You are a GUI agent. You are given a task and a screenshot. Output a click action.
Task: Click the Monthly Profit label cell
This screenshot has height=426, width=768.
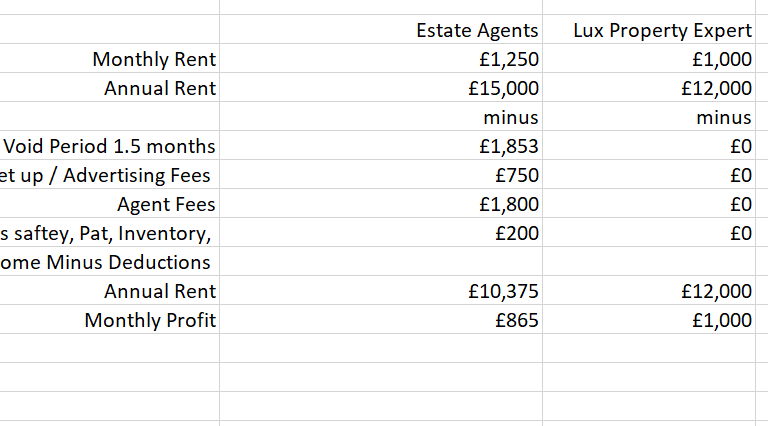[150, 321]
